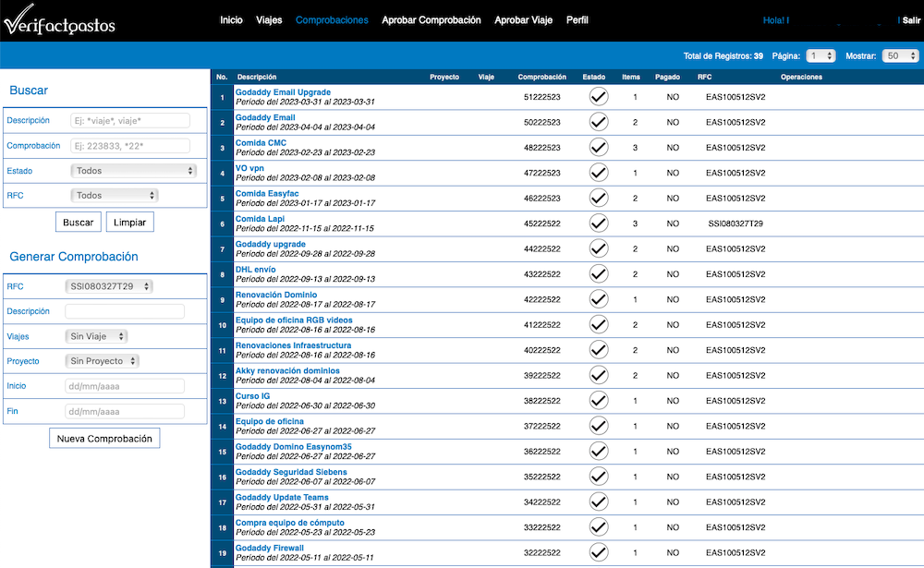This screenshot has width=924, height=568.
Task: Open the Página number selector
Action: click(x=821, y=56)
